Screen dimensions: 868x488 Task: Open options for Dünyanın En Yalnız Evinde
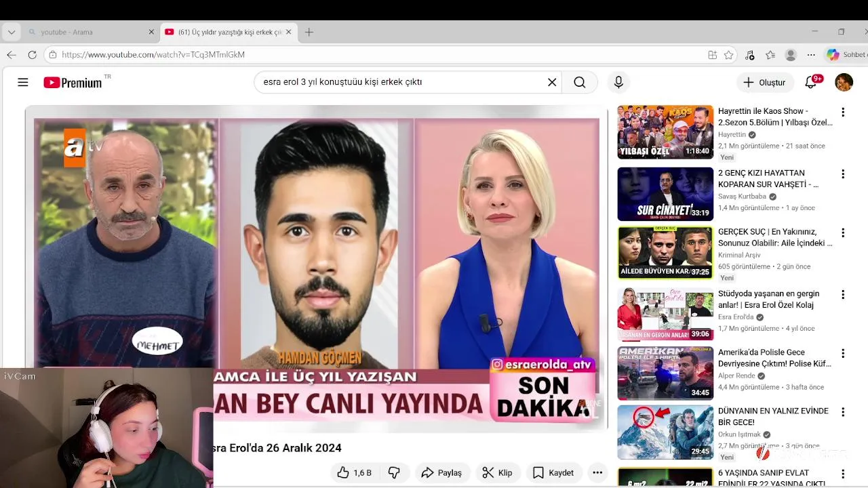pos(843,412)
